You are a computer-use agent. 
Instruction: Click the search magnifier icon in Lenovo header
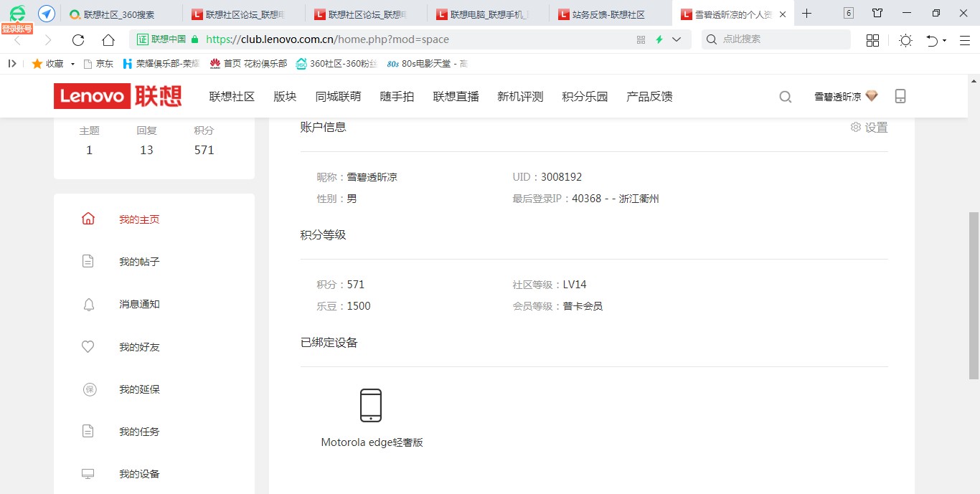(786, 97)
